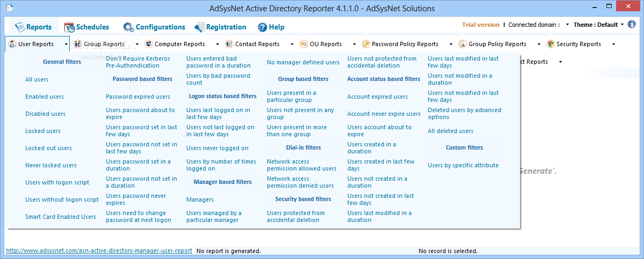Choose the Managers report entry
The height and width of the screenshot is (259, 644).
pyautogui.click(x=200, y=199)
